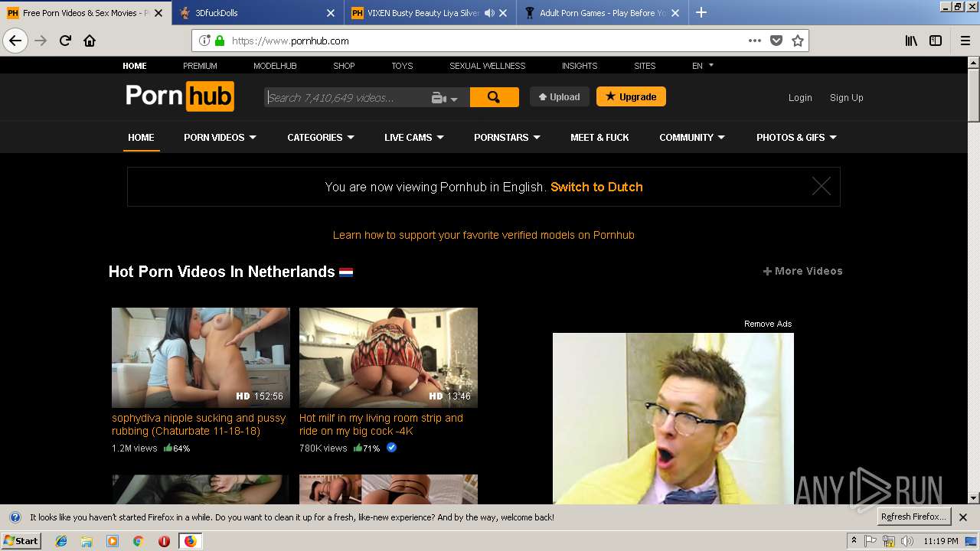Click the Sign Up link
Image resolution: width=980 pixels, height=551 pixels.
click(846, 98)
